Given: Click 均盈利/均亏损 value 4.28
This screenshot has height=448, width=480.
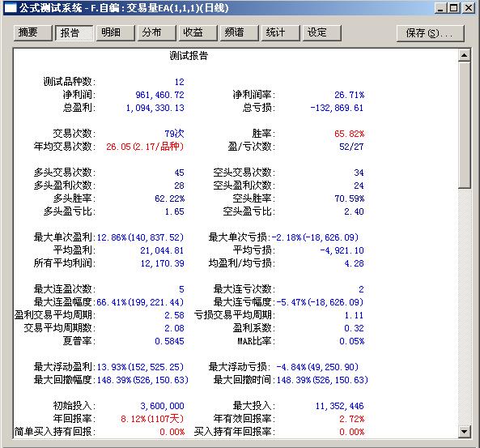Looking at the screenshot, I should tap(354, 263).
